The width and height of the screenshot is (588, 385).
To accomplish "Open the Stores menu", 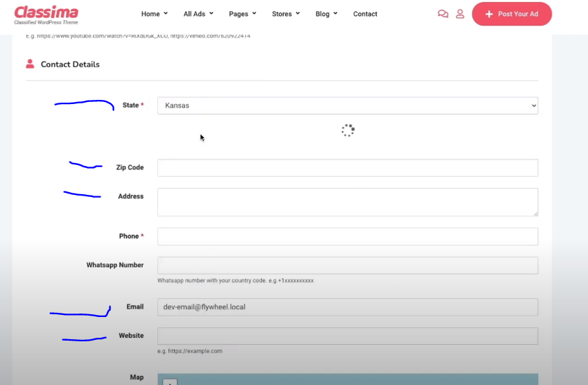I will (x=286, y=14).
